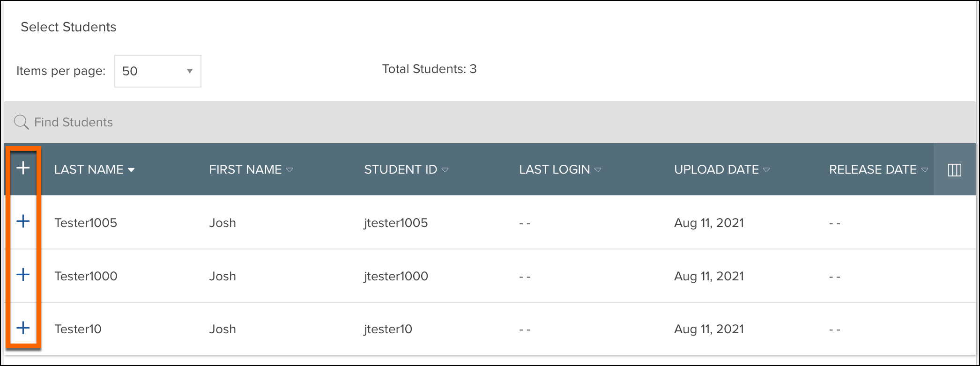This screenshot has width=980, height=366.
Task: Click the Select Students heading
Action: click(68, 27)
